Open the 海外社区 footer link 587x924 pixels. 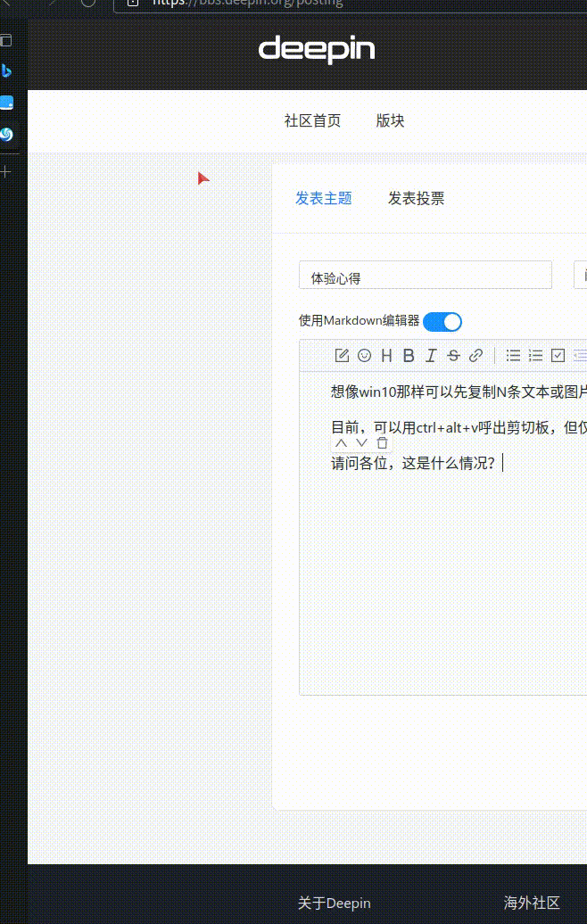tap(532, 903)
